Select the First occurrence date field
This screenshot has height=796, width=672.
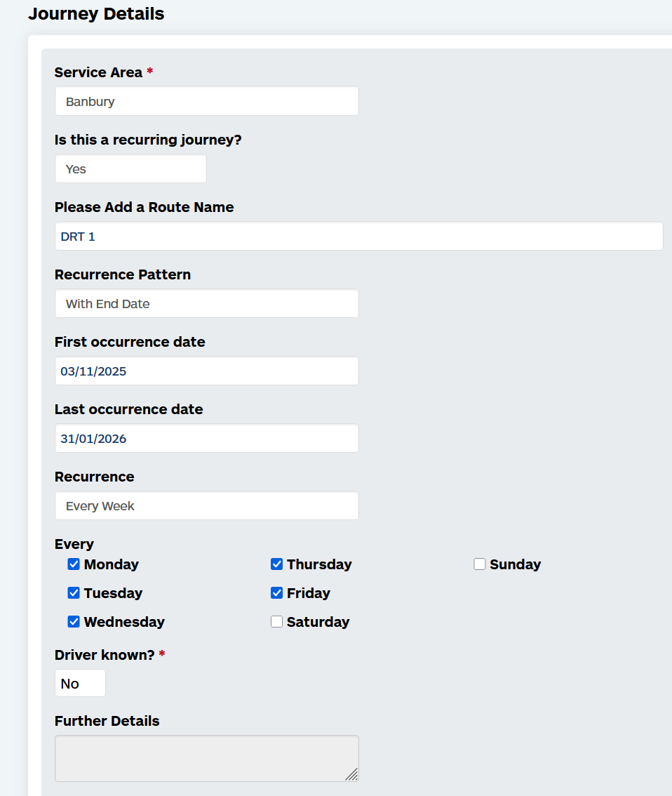206,371
